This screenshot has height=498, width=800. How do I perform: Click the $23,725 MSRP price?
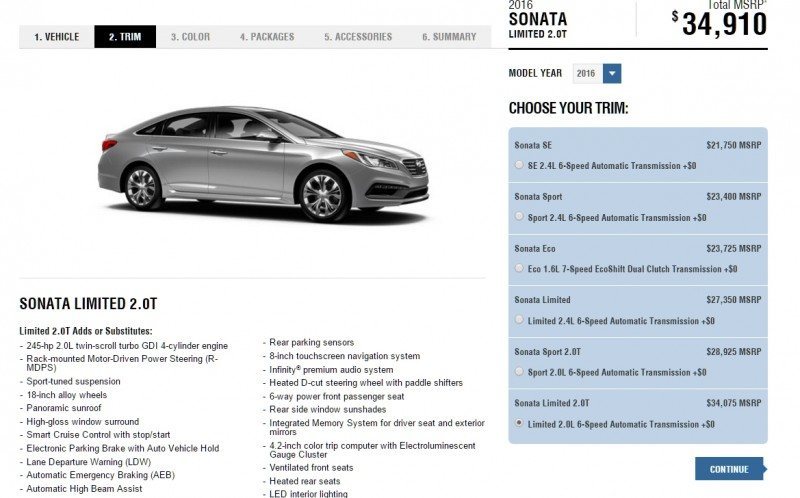[734, 248]
